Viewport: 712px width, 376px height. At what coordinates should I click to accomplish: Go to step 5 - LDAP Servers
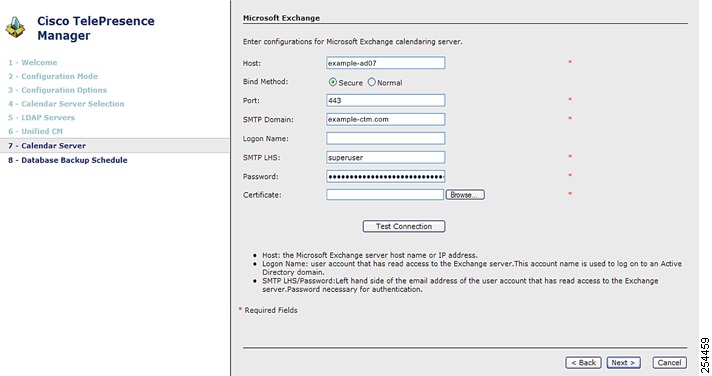tap(41, 117)
